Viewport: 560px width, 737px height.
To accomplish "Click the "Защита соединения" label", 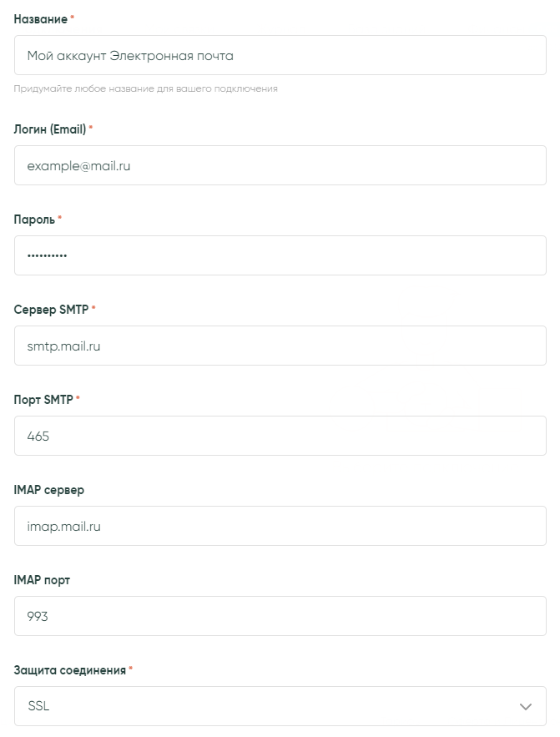I will [70, 670].
